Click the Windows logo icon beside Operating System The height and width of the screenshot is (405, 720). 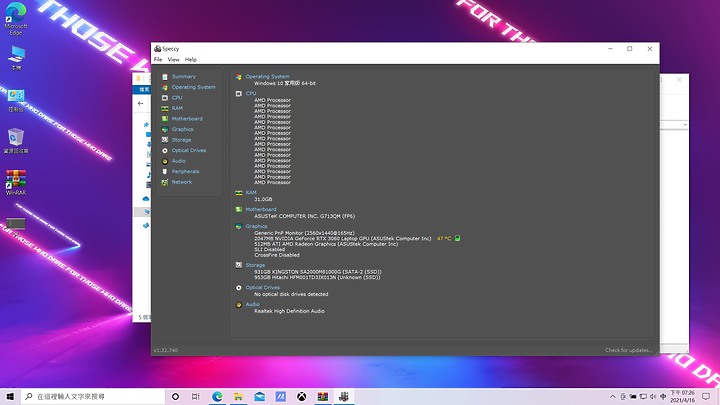(x=239, y=77)
